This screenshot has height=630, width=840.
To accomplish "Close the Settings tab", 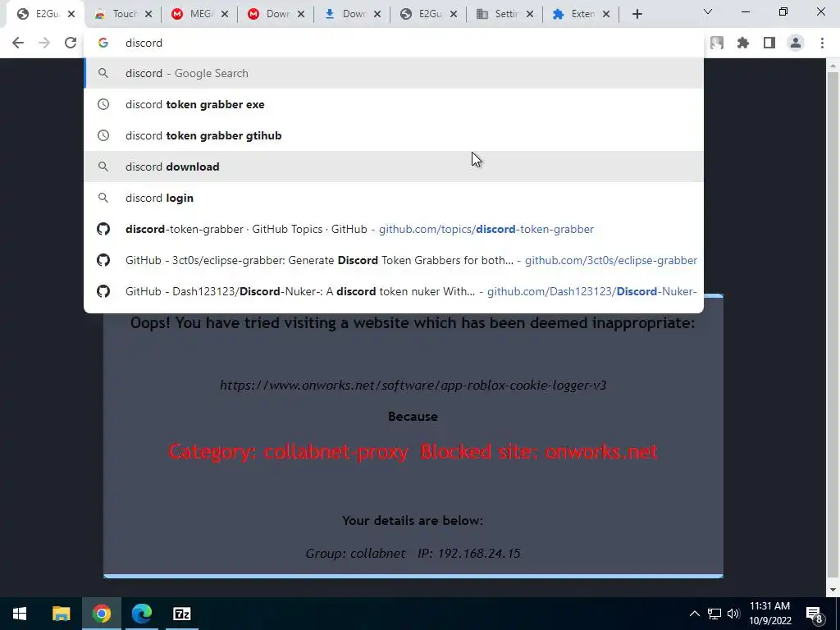I will (530, 15).
